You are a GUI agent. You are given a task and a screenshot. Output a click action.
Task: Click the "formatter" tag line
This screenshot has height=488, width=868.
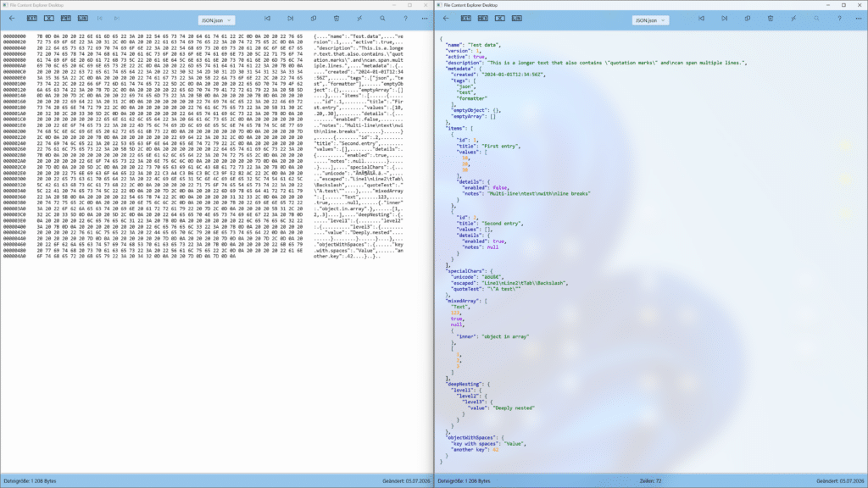(x=471, y=98)
